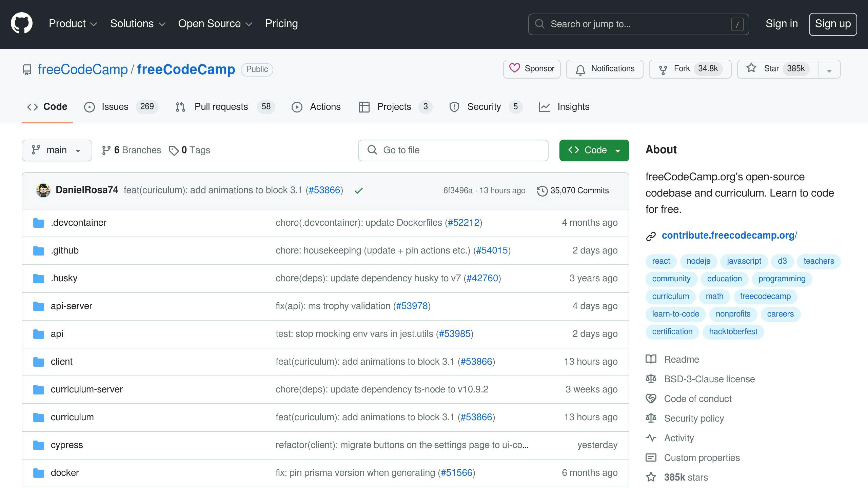The height and width of the screenshot is (488, 868).
Task: Click the Security shield icon
Action: point(454,107)
